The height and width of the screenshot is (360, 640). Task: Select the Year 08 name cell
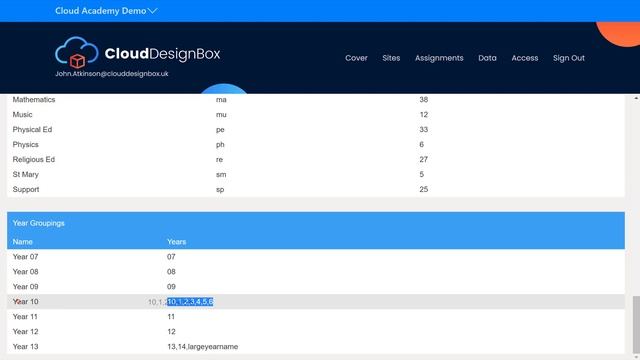pos(25,272)
